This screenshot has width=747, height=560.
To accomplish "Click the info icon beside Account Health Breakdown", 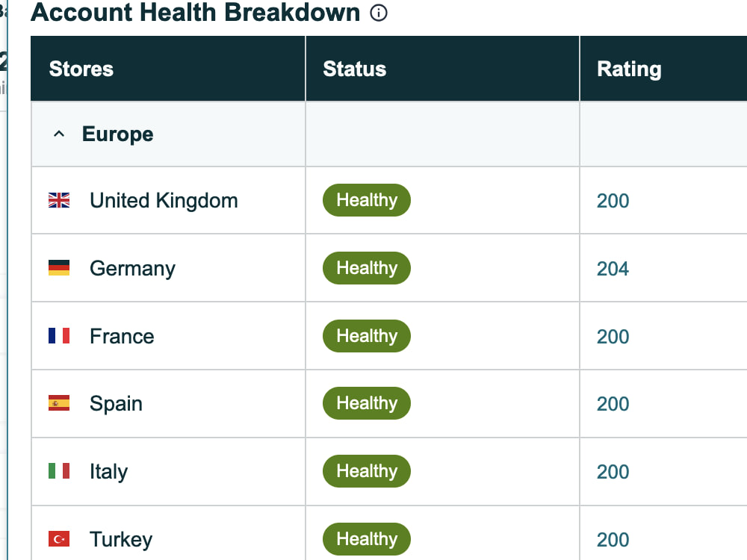I will (379, 13).
